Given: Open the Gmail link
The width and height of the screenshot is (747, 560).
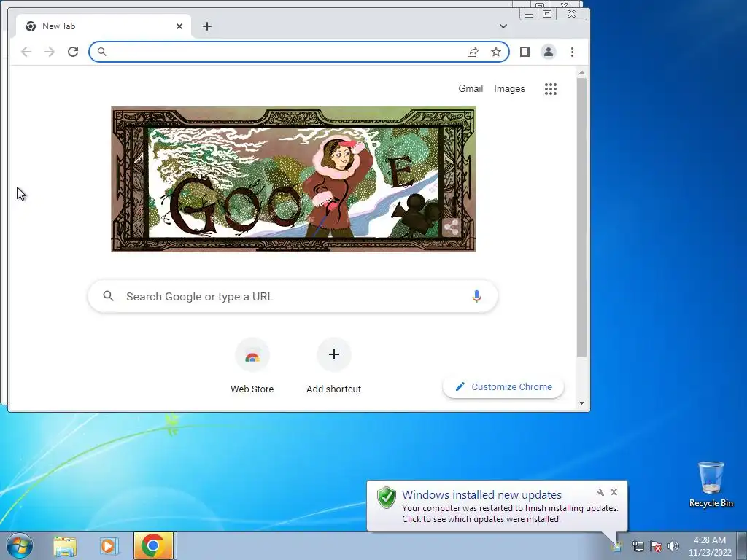Looking at the screenshot, I should click(x=471, y=88).
